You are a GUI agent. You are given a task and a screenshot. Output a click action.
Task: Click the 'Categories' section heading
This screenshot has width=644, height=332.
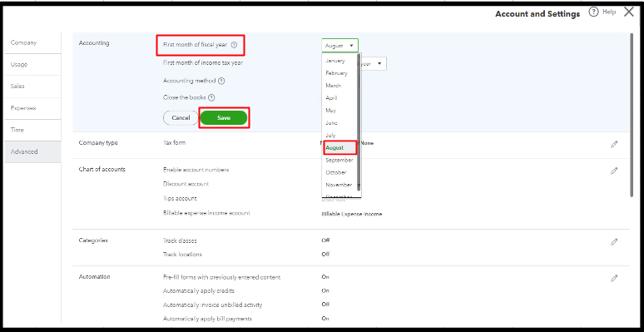pyautogui.click(x=93, y=240)
